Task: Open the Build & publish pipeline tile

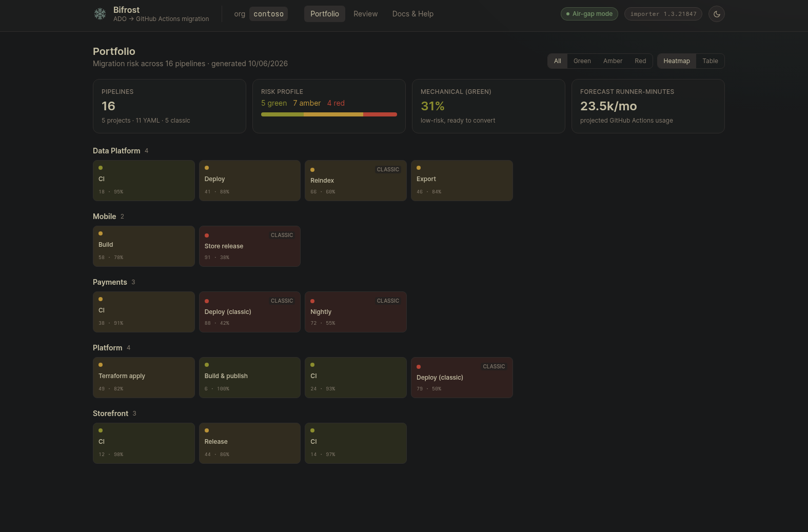Action: coord(250,378)
